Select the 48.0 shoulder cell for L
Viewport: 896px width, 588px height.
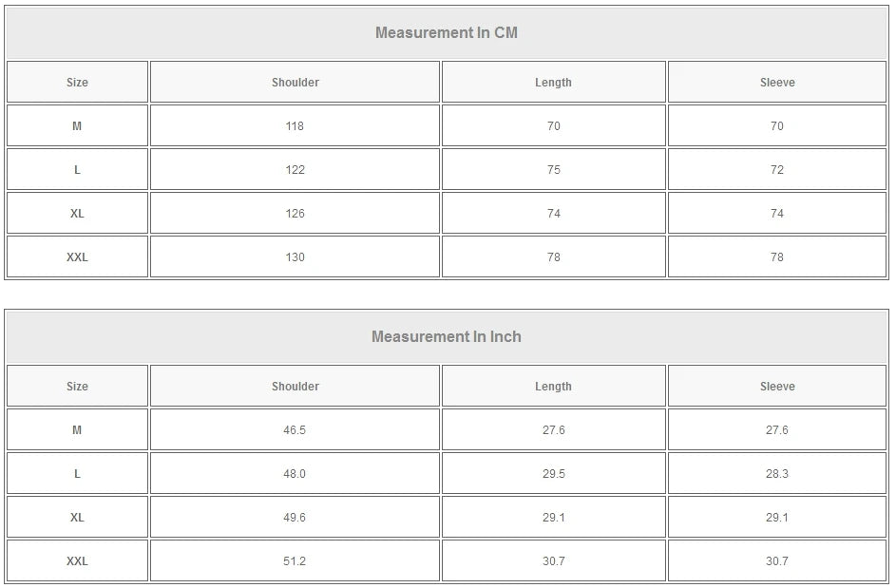(x=295, y=474)
